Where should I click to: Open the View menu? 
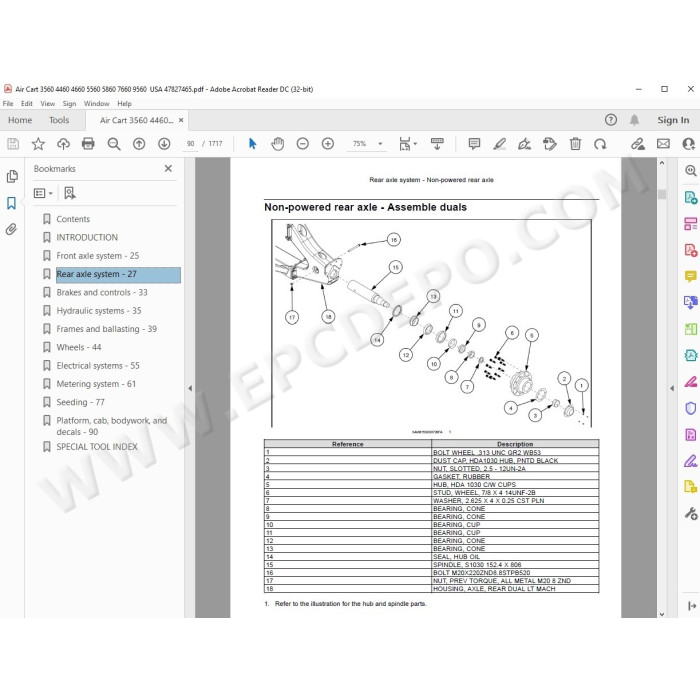48,104
